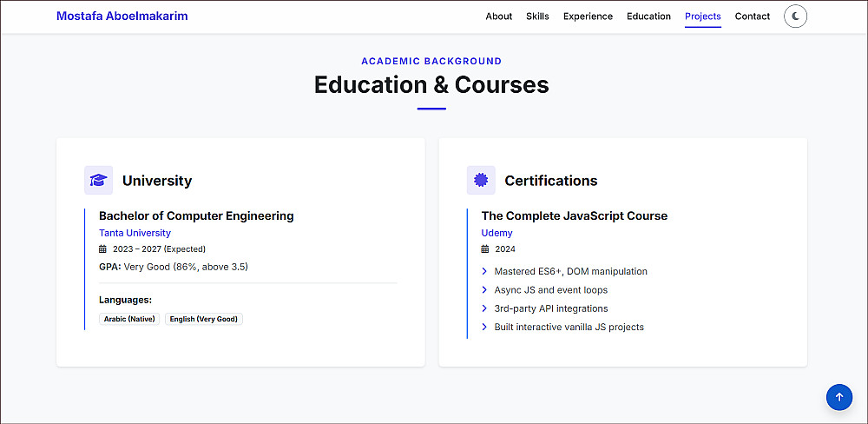Follow the Udemy link

(x=497, y=233)
